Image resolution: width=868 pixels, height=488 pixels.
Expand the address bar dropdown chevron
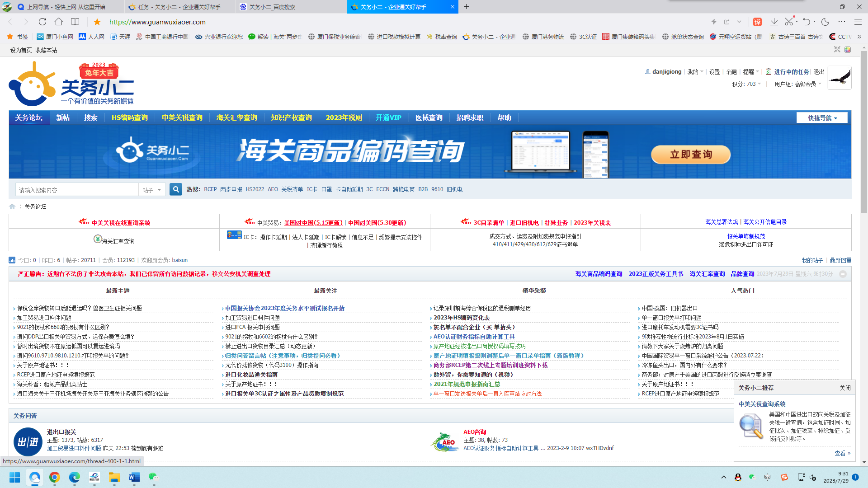pos(739,22)
